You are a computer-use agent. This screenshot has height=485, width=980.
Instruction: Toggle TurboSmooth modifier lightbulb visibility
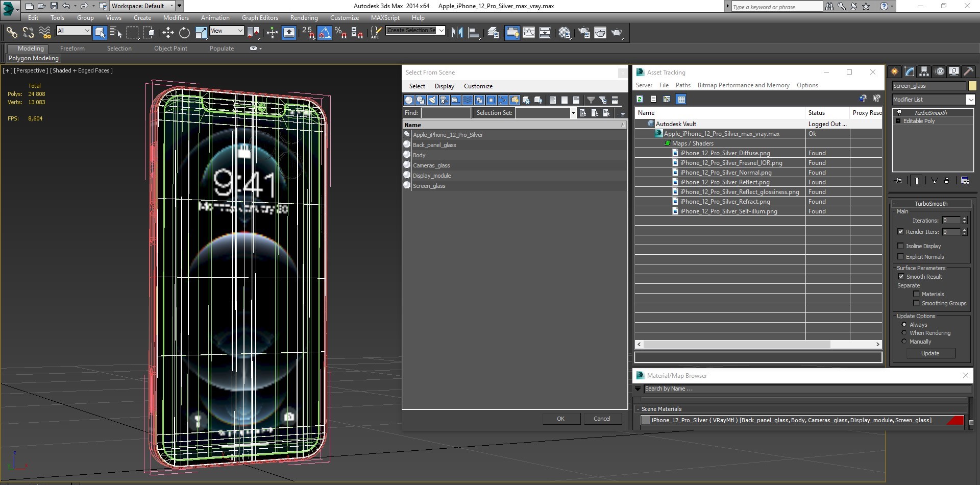pos(899,113)
